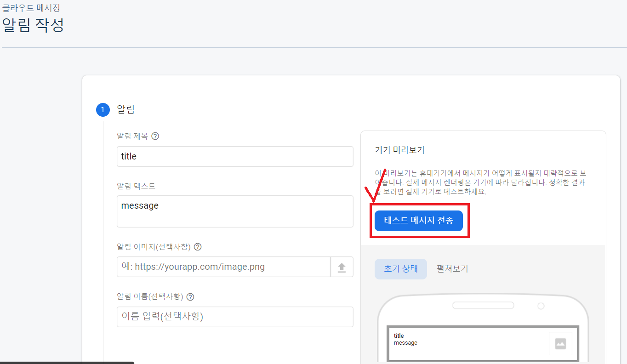Click step 1 circle indicator
This screenshot has width=627, height=364.
coord(103,110)
